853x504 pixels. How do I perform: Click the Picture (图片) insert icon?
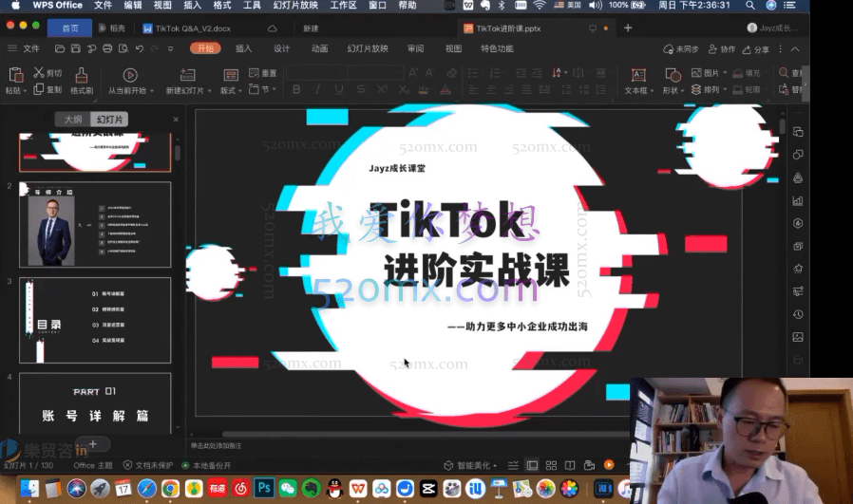(696, 73)
